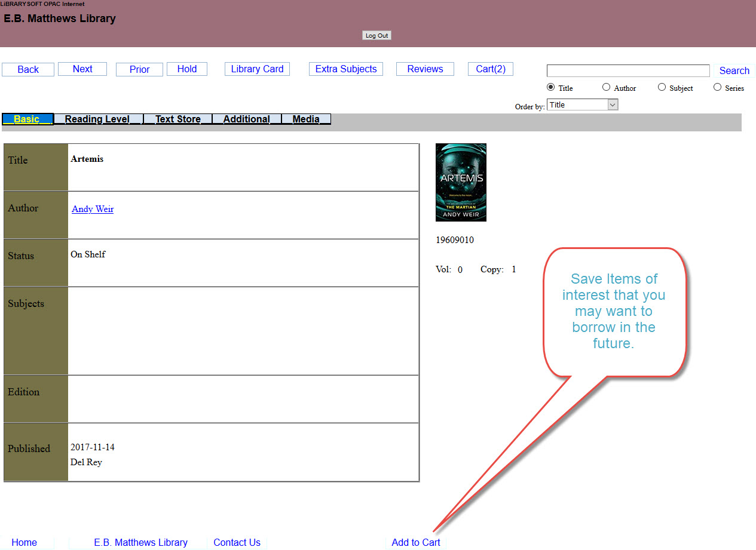
Task: Click the Artemis book cover thumbnail
Action: point(461,182)
